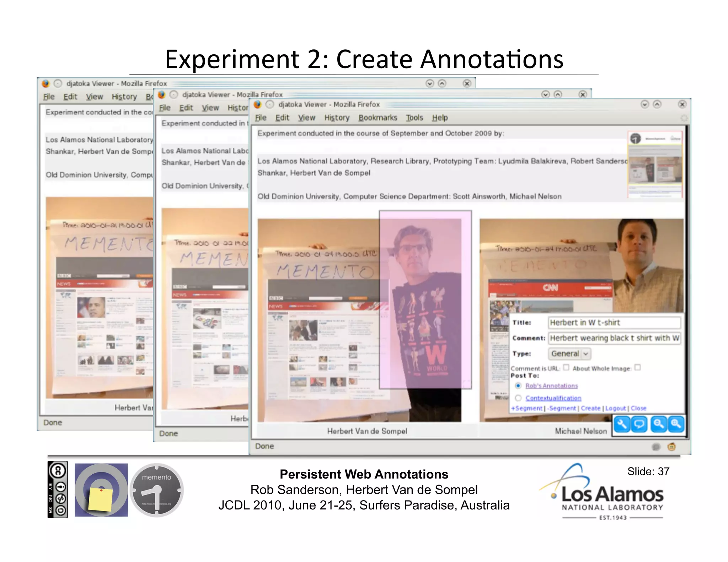Open the Type dropdown showing General
Viewport: 728px width, 562px height.
pos(569,354)
